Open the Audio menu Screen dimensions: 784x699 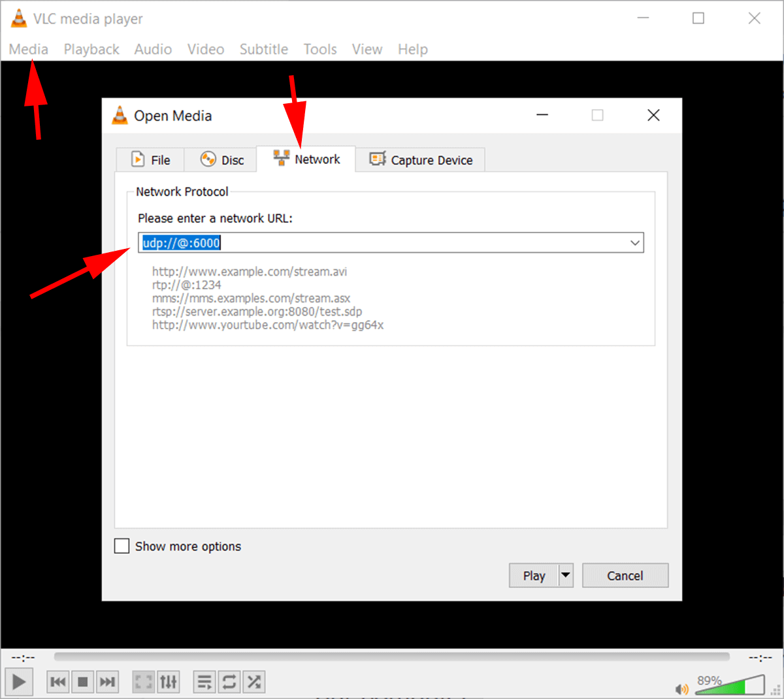[153, 50]
